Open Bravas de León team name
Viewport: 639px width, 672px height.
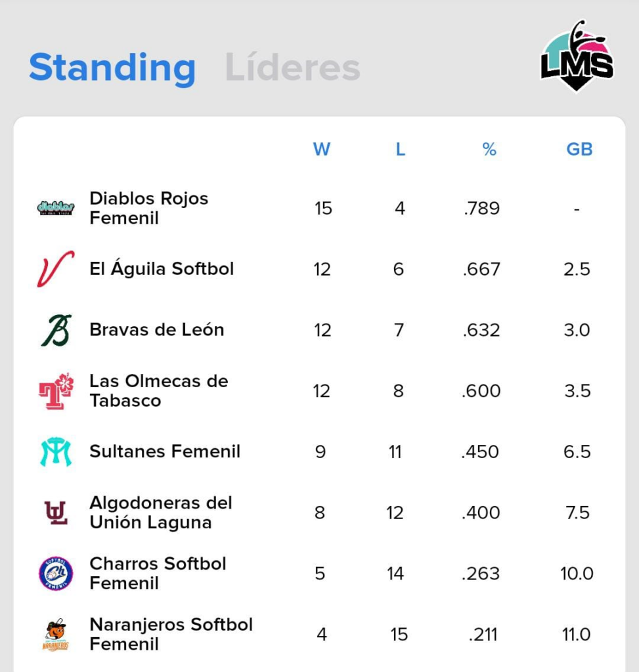pyautogui.click(x=157, y=329)
